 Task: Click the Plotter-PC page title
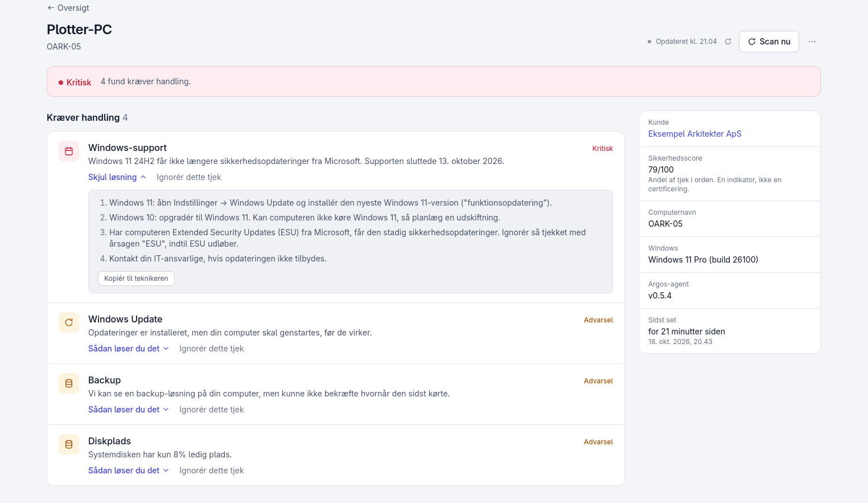point(79,30)
